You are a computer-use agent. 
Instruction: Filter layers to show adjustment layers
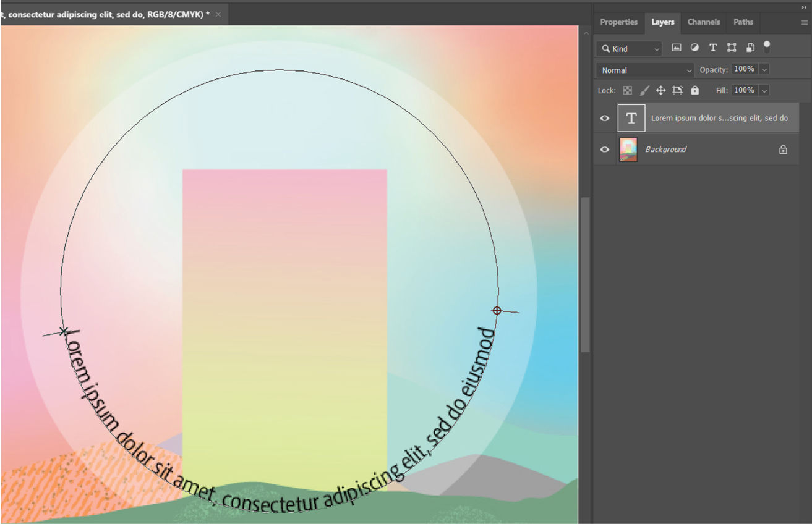[694, 48]
